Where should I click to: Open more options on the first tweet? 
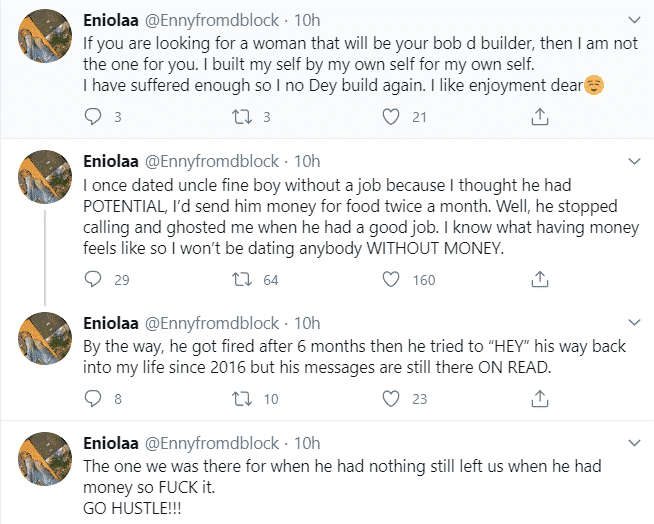click(633, 20)
